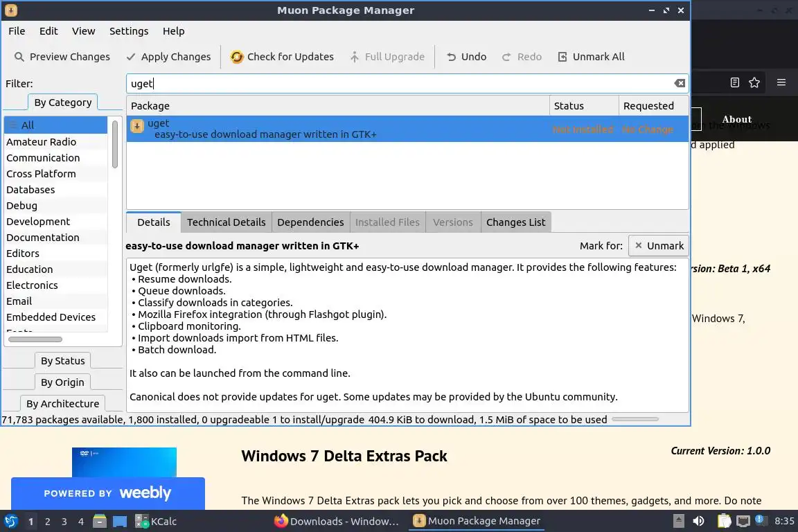Click the uget package icon in the list
Image resolution: width=798 pixels, height=532 pixels.
coord(137,126)
